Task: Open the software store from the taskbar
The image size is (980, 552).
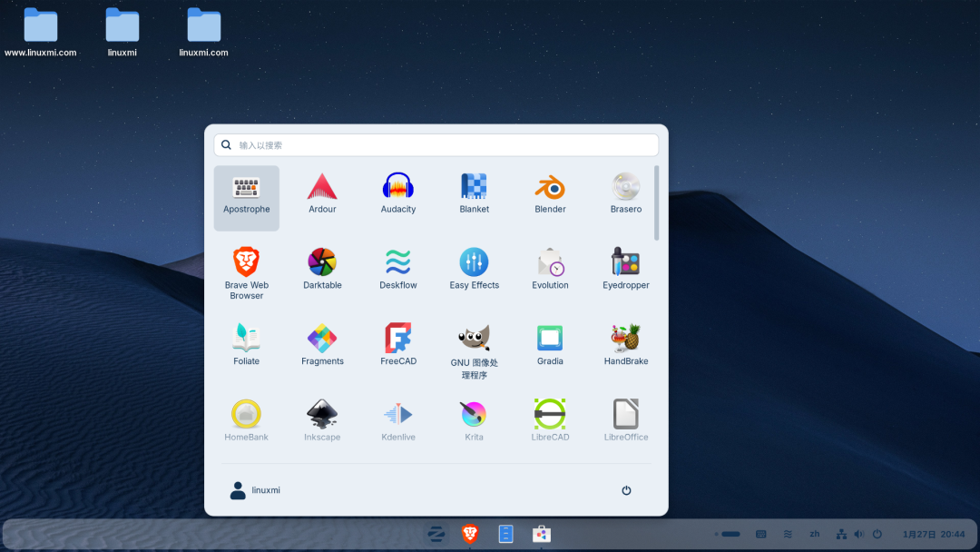Action: coord(540,534)
